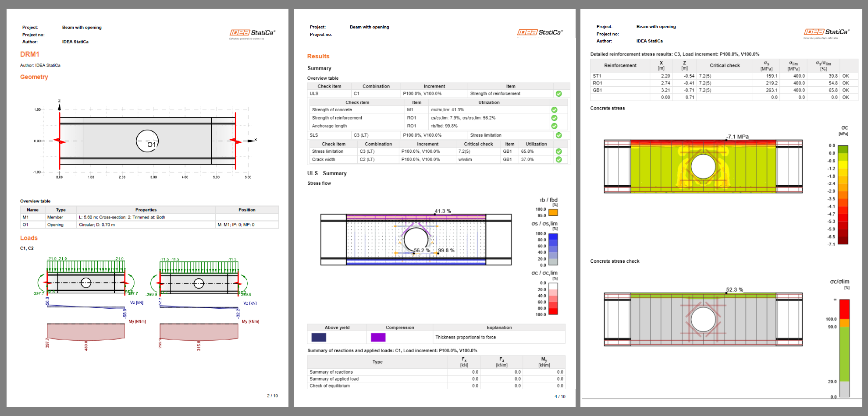This screenshot has width=868, height=416.
Task: Click the 7.1 MPa label on concrete stress plot
Action: [x=737, y=137]
